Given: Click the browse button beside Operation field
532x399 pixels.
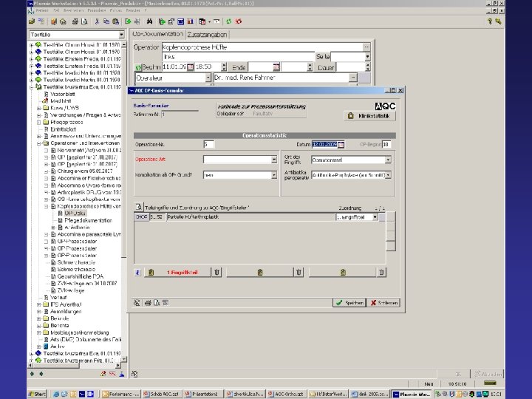Looking at the screenshot, I should tap(366, 47).
